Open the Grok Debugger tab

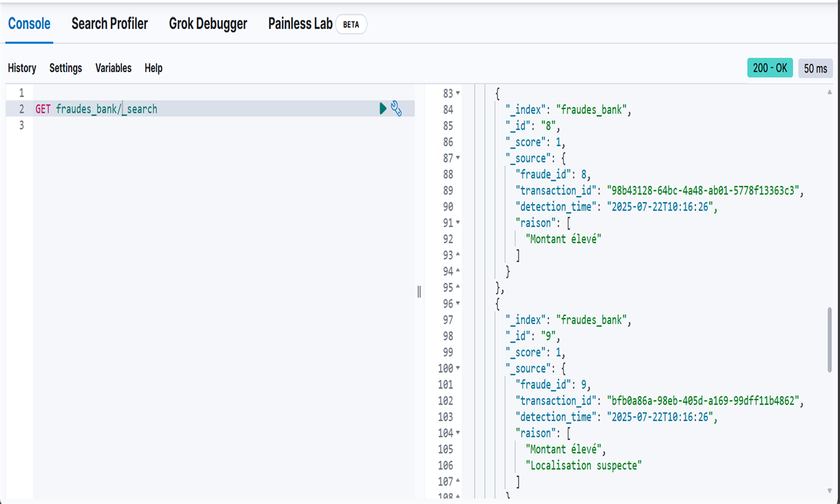(208, 24)
